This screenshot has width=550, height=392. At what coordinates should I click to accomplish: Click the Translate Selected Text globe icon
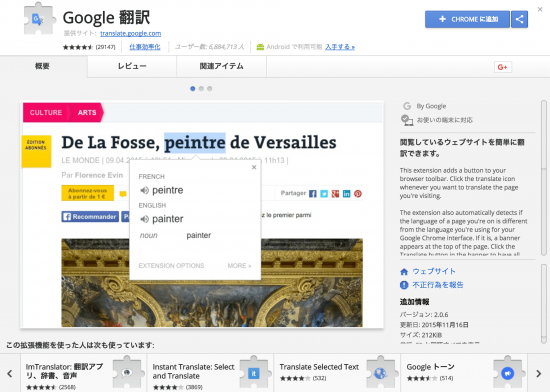pos(381,372)
